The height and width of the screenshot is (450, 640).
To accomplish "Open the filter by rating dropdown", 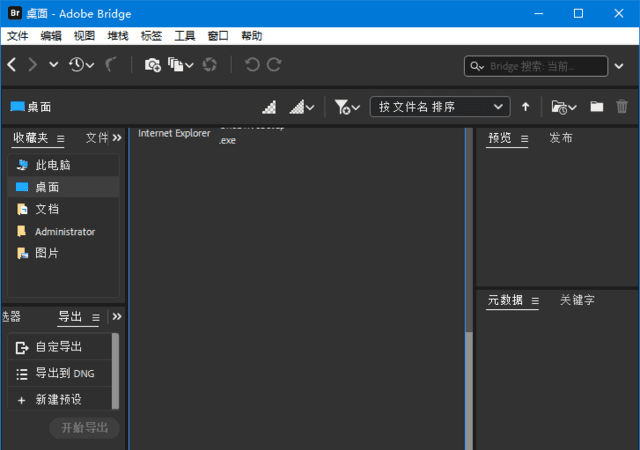I will 347,107.
